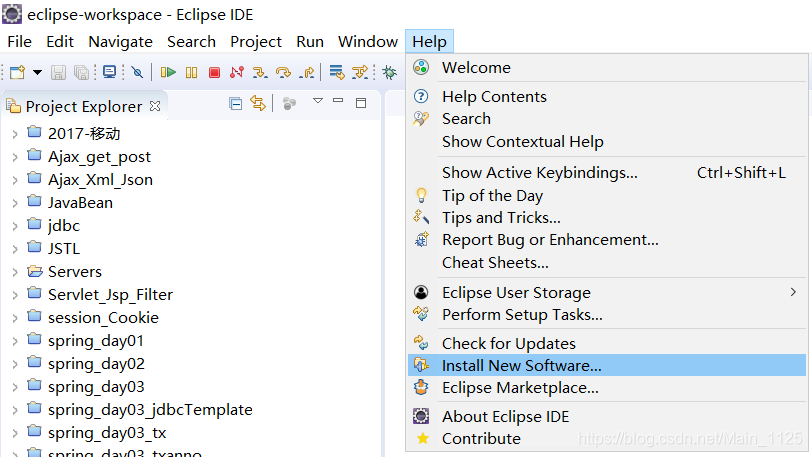Choose Welcome in Help menu
This screenshot has height=457, width=812.
click(x=607, y=67)
